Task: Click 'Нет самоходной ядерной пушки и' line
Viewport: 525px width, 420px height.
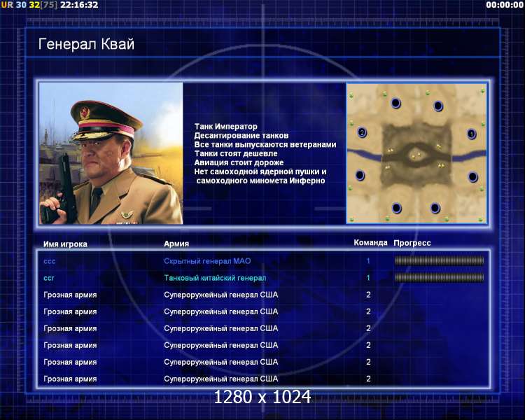Action: pos(260,171)
